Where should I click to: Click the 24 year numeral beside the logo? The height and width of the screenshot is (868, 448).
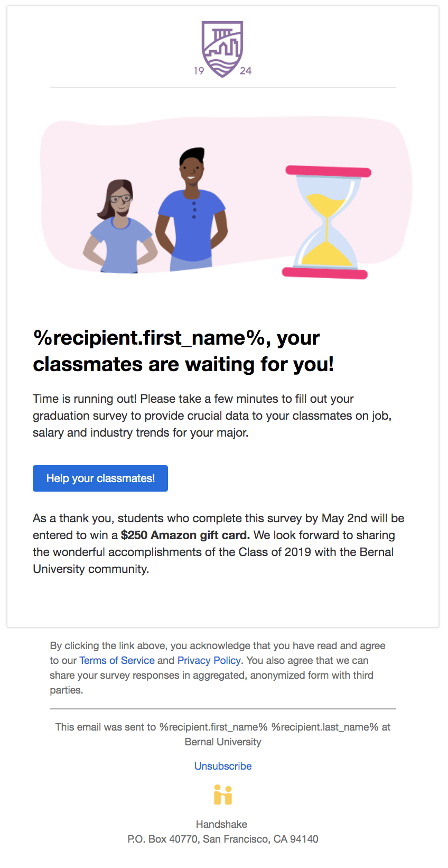pos(246,71)
